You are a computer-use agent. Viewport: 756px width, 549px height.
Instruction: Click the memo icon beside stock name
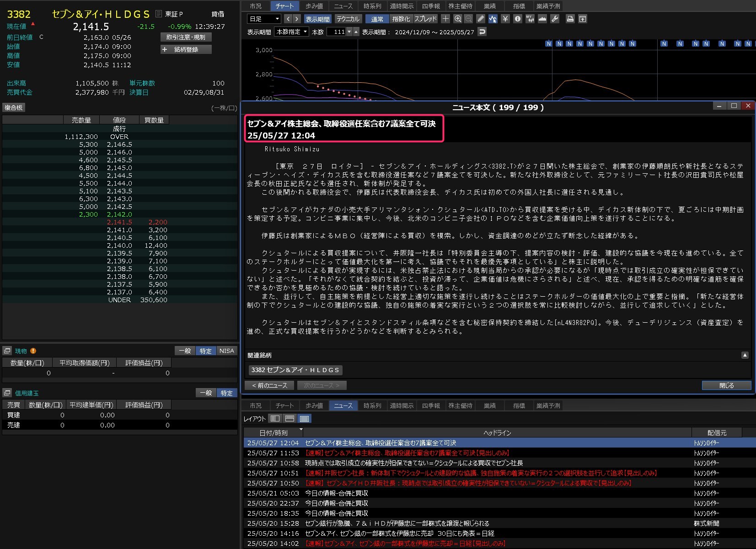click(159, 14)
